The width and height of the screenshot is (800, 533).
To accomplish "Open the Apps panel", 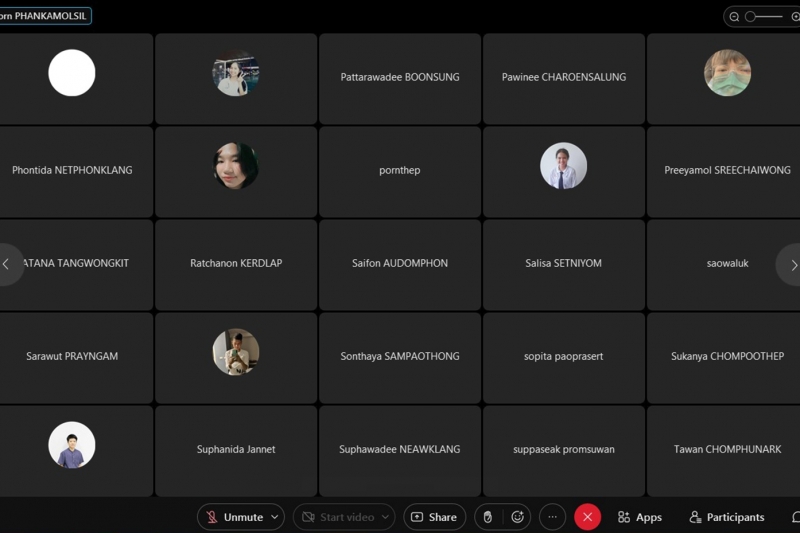I will click(640, 517).
